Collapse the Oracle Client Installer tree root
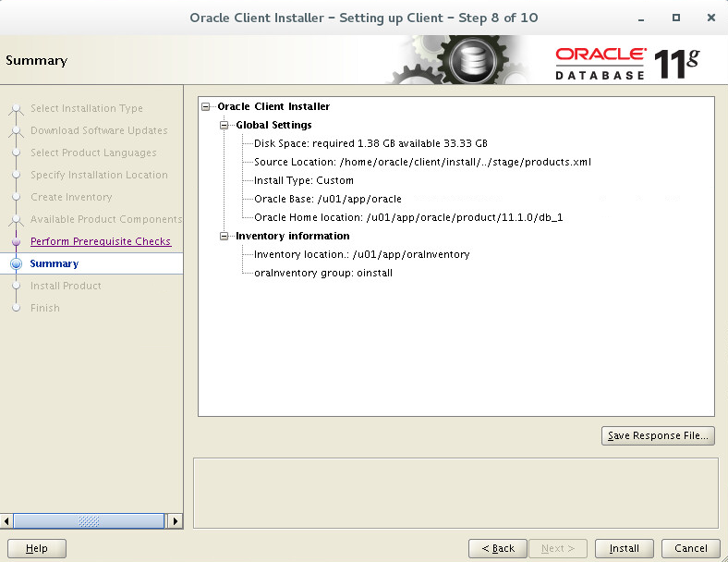 tap(206, 107)
